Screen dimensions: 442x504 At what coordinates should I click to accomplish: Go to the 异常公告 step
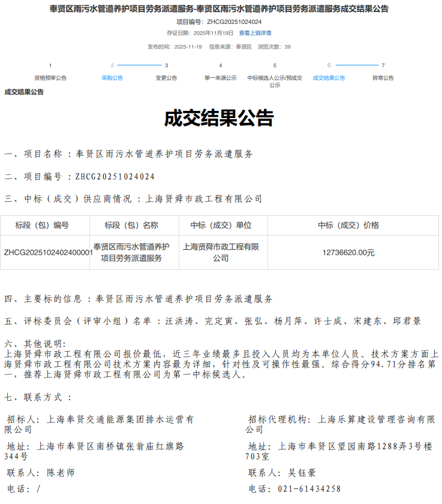coord(383,78)
